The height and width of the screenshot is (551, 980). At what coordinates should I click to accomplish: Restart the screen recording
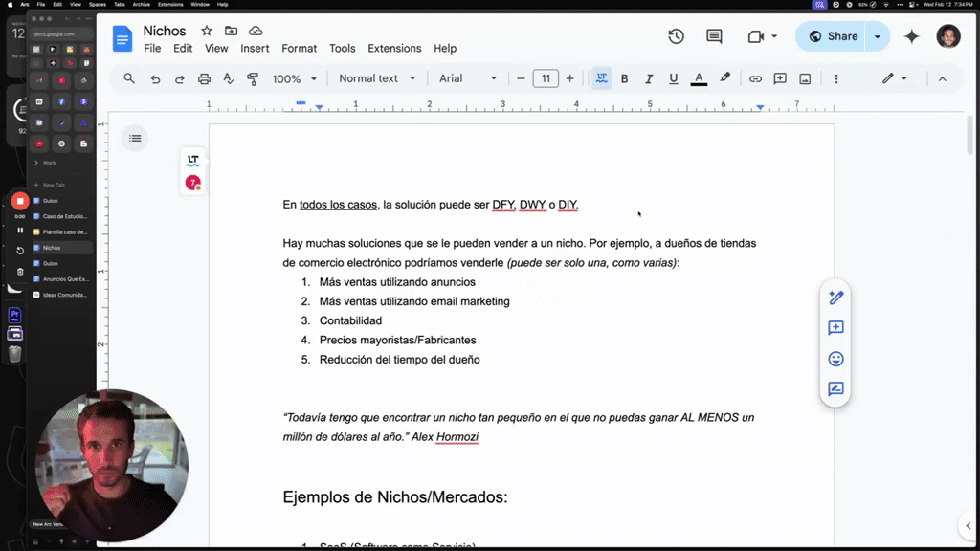tap(20, 251)
